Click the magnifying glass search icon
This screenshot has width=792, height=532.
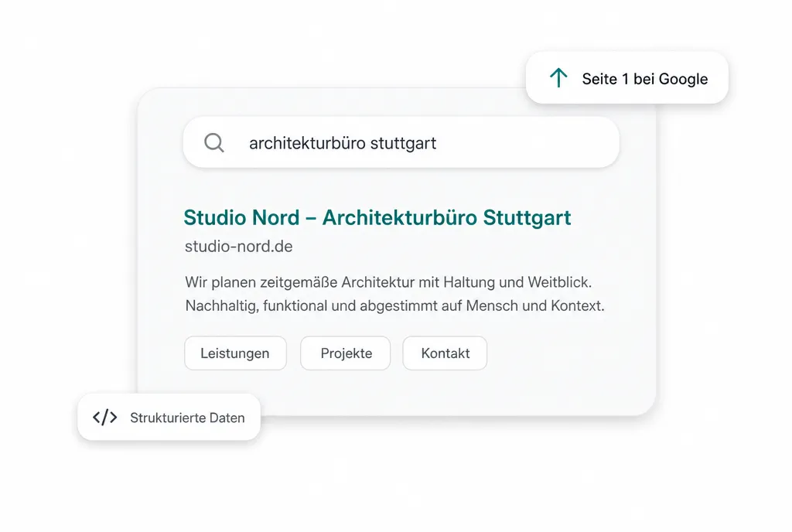pos(214,143)
